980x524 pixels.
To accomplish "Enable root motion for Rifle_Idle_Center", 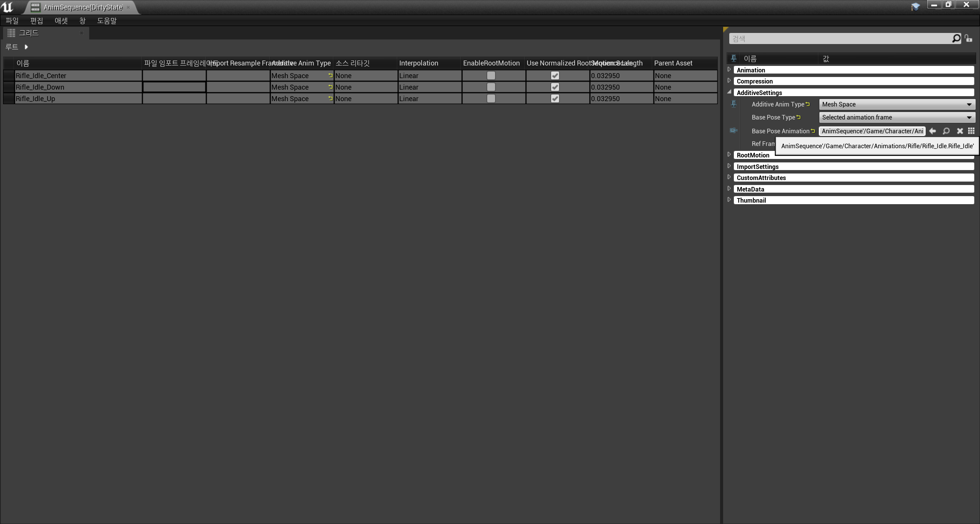I will pos(491,76).
